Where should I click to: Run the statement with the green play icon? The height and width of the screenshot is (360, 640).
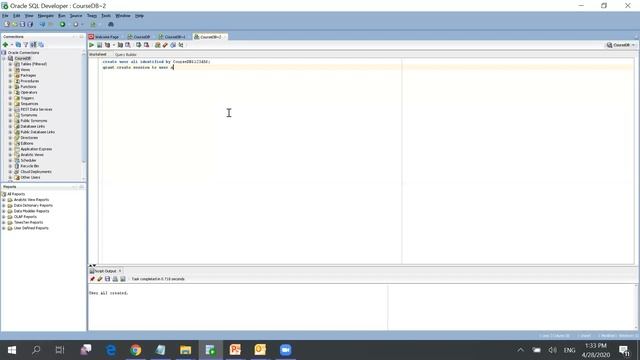[x=91, y=45]
